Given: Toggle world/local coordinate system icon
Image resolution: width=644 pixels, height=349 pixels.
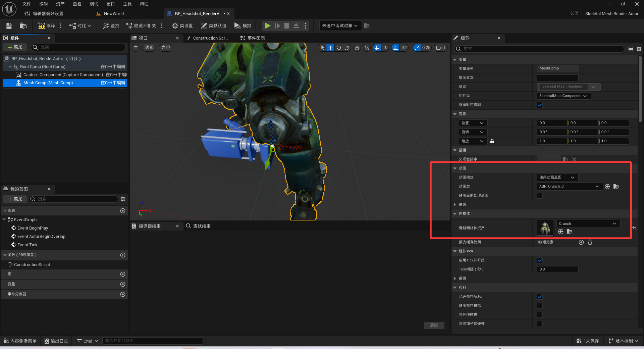Looking at the screenshot, I should pos(357,48).
